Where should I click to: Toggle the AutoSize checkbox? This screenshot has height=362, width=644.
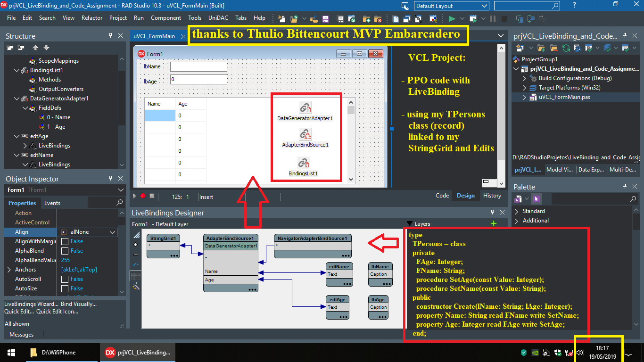tap(65, 288)
